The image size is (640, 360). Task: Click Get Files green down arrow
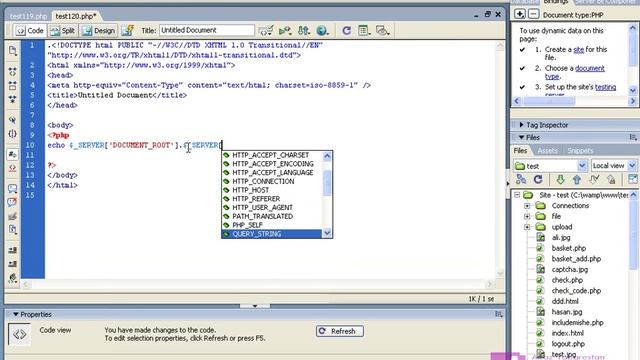point(560,179)
